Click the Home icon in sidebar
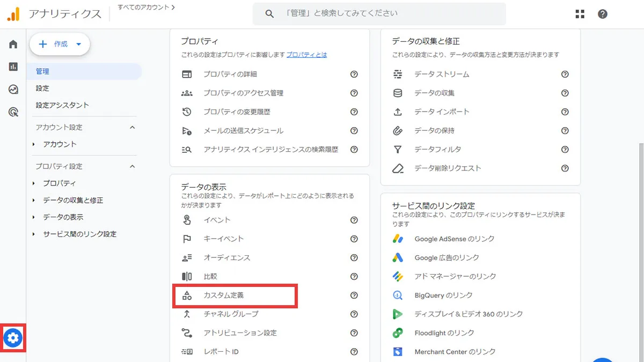Screen dimensions: 644x362 pos(13,44)
